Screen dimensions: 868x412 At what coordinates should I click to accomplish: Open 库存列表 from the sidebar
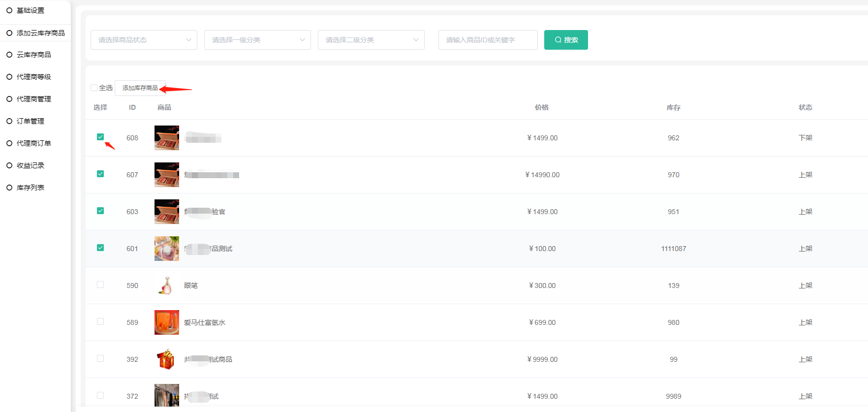tap(31, 188)
